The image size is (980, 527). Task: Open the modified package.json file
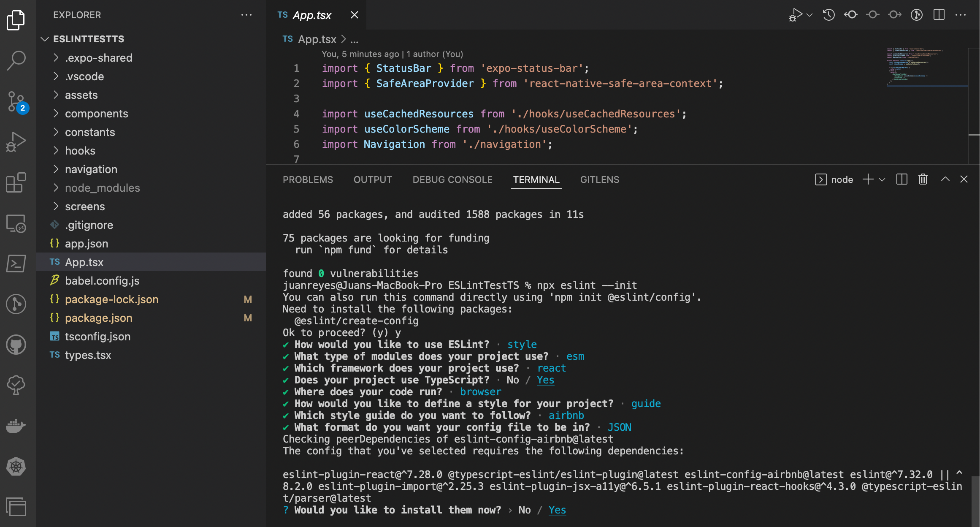[151, 318]
